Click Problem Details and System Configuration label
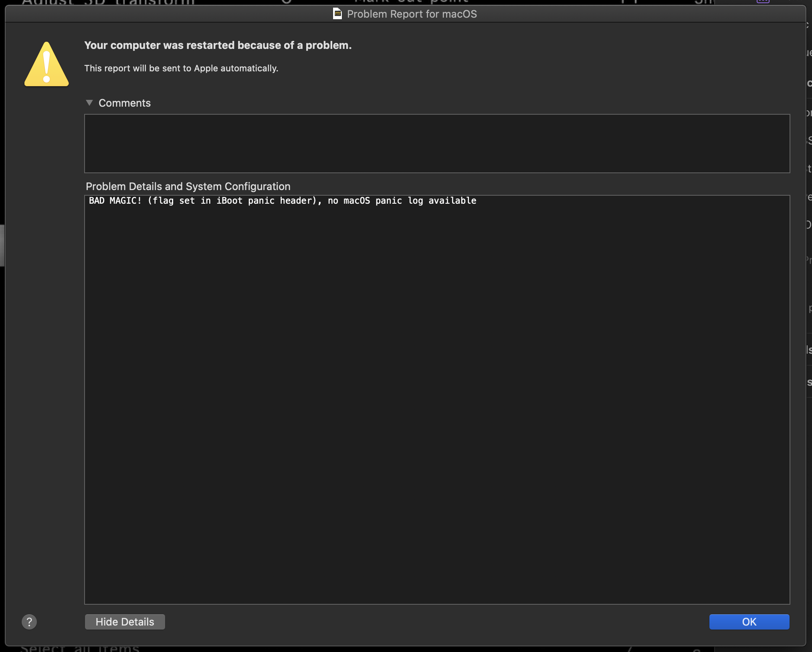 click(x=188, y=186)
